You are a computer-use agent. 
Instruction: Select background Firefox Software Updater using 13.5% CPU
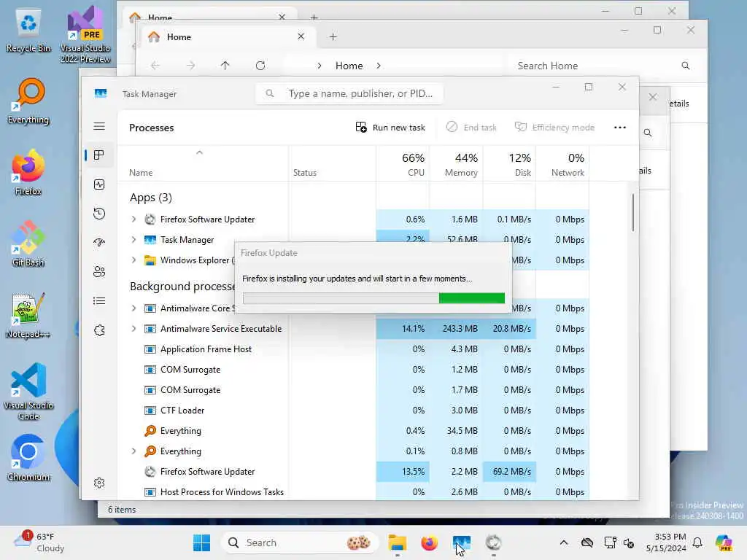pyautogui.click(x=354, y=472)
